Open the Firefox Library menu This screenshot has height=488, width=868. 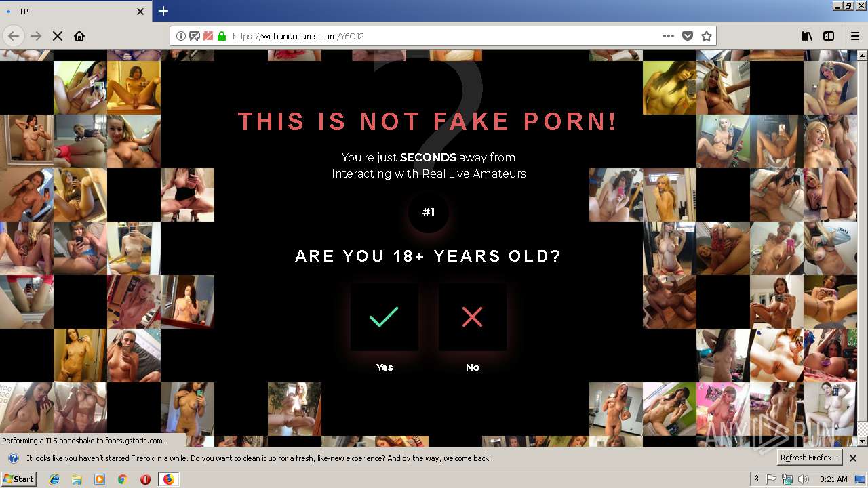807,36
